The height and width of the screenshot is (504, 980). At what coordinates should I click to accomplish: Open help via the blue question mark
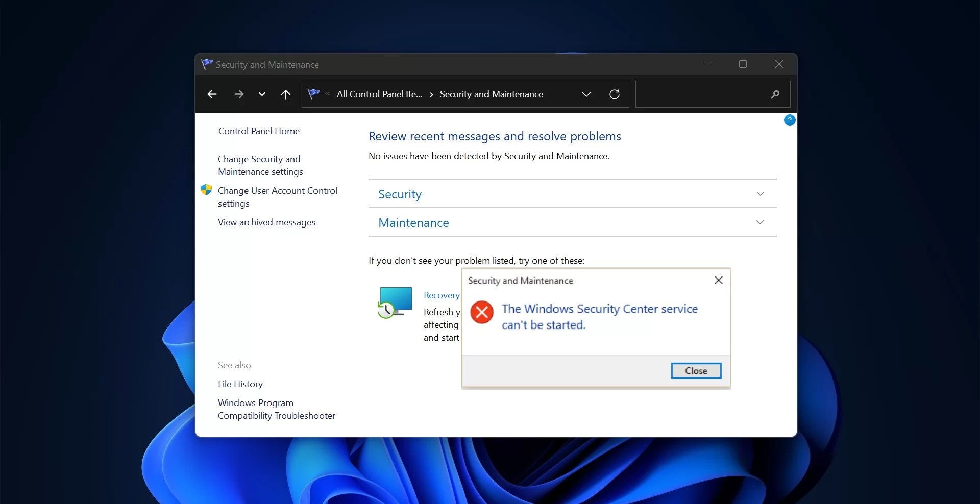tap(790, 120)
